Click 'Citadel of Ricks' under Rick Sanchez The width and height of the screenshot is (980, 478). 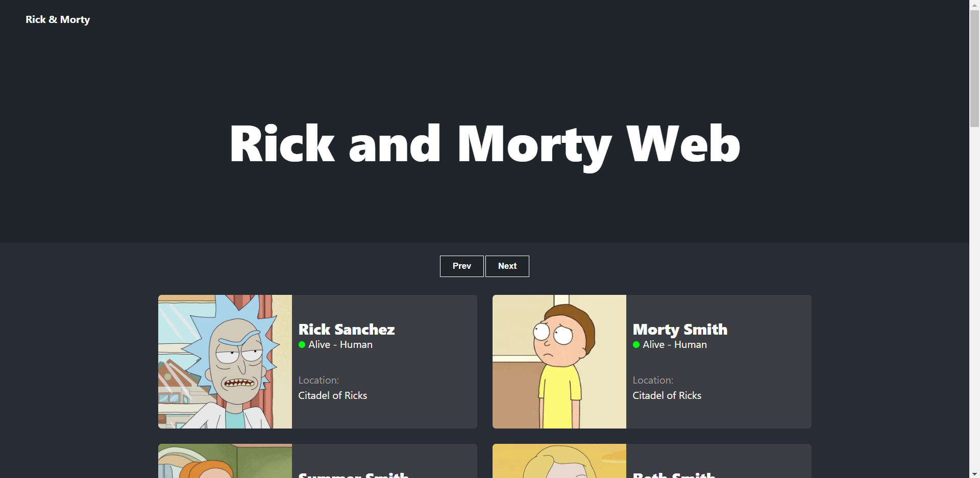333,396
